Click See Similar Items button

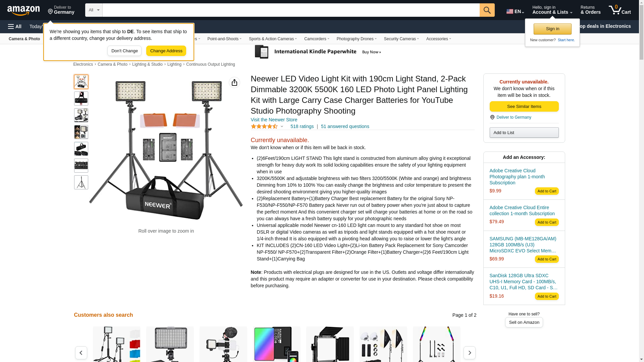[x=524, y=107]
